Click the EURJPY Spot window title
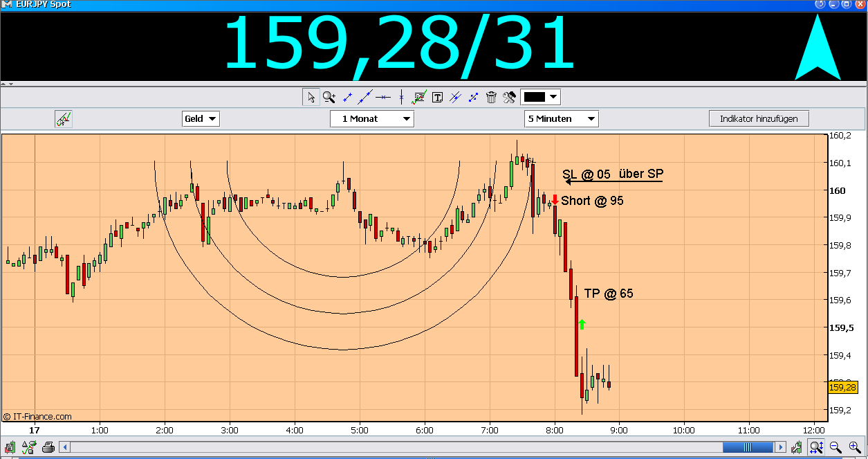 45,4
